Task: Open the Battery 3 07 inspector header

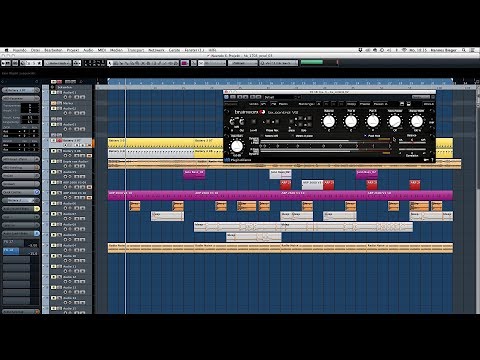Action: pyautogui.click(x=21, y=90)
